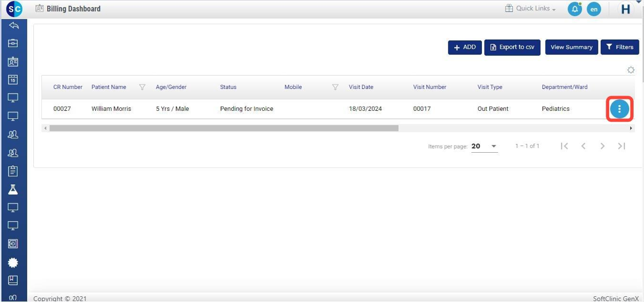Viewport: 644px width, 302px height.
Task: Open the row actions three-dot menu
Action: click(619, 109)
